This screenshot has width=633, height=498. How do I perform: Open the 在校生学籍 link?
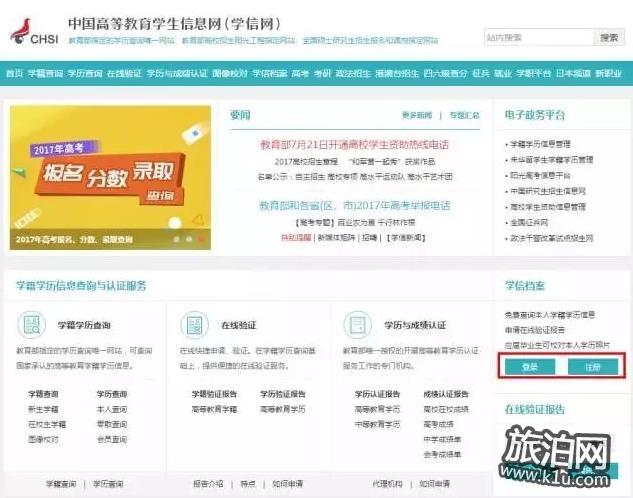tap(47, 424)
